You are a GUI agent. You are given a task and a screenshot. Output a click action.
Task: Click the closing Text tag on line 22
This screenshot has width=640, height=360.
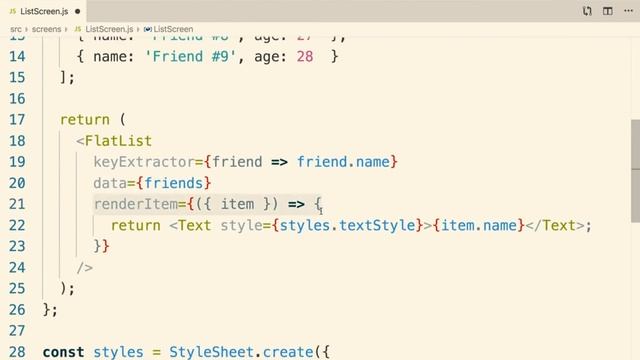pos(555,225)
